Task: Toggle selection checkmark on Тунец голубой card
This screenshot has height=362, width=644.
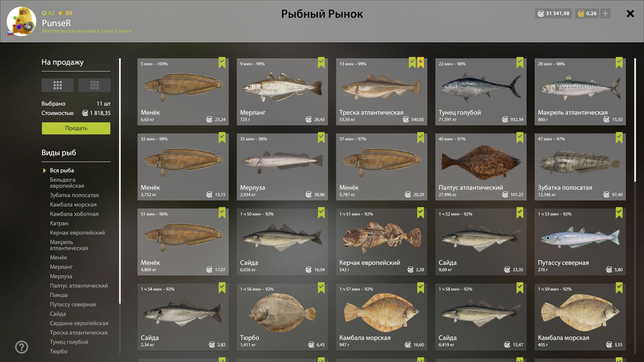Action: click(520, 62)
